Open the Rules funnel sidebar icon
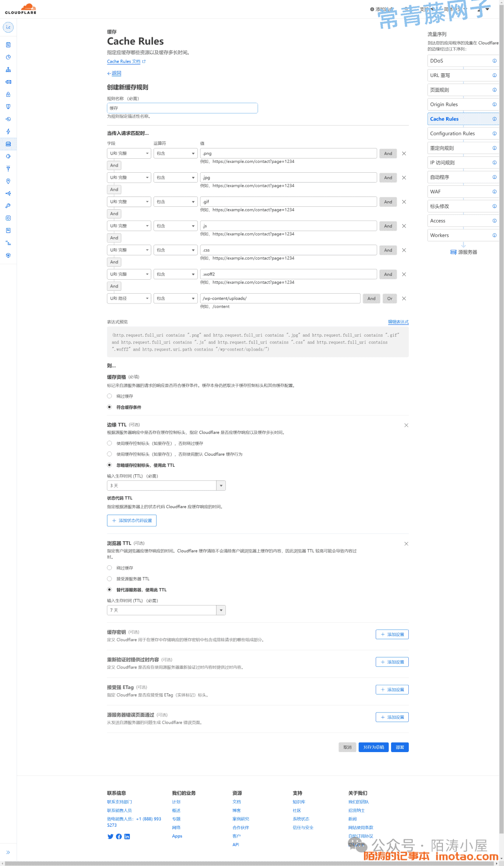 8,169
